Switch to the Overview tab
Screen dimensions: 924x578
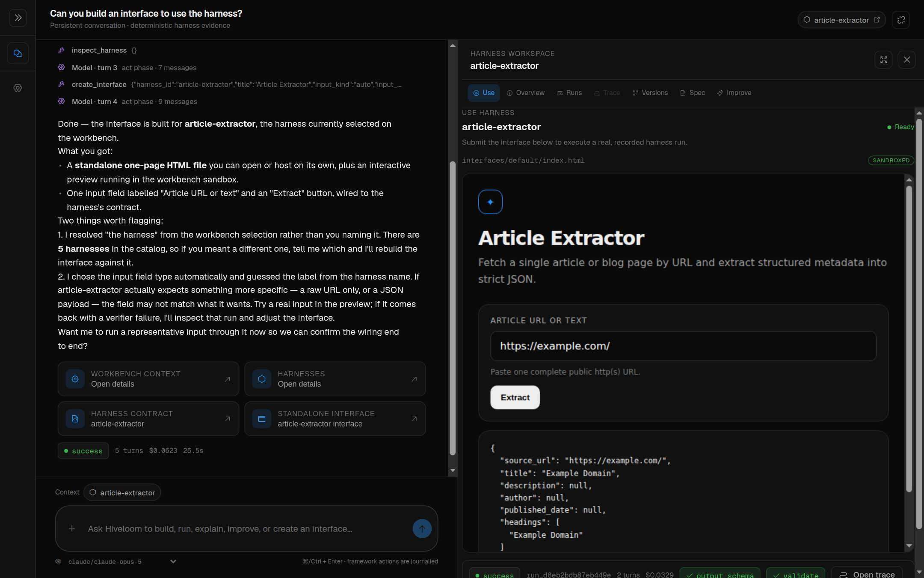pos(526,93)
